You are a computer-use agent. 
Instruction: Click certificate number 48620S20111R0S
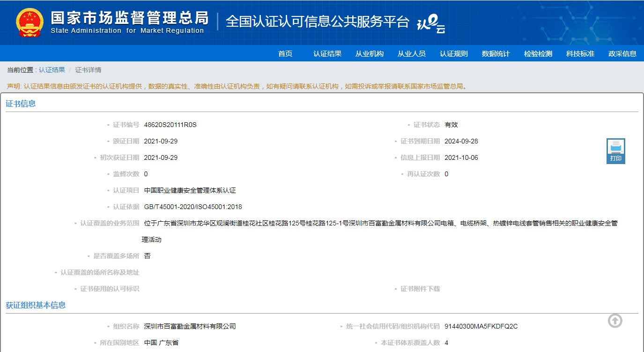[x=170, y=125]
